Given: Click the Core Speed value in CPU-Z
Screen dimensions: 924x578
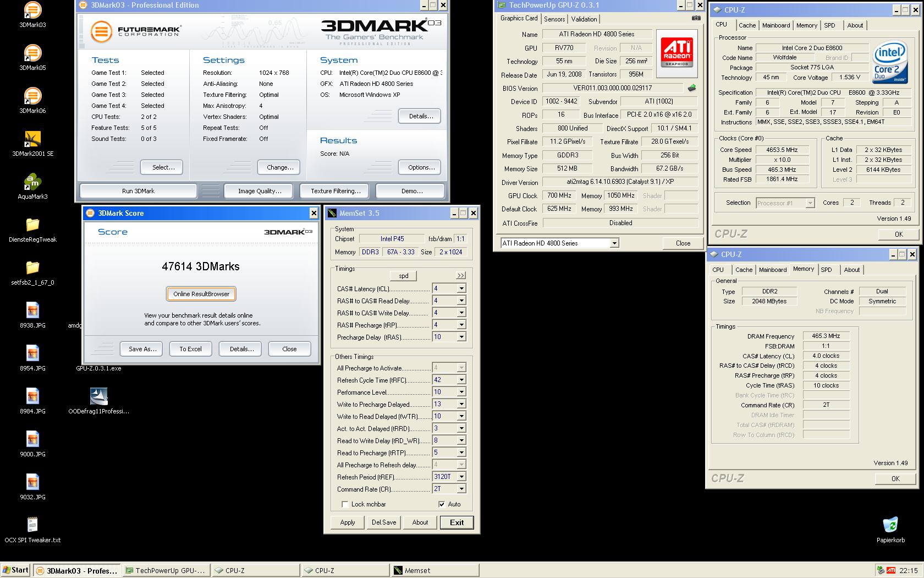Looking at the screenshot, I should (782, 150).
